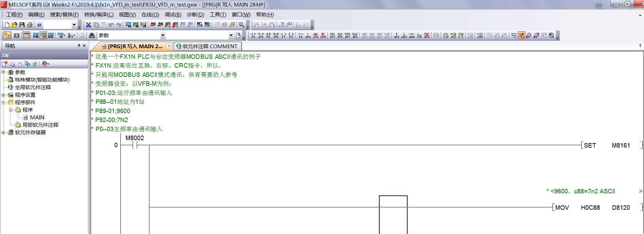Image resolution: width=644 pixels, height=234 pixels.
Task: Collapse the 程序部件 tree node
Action: tap(3, 102)
